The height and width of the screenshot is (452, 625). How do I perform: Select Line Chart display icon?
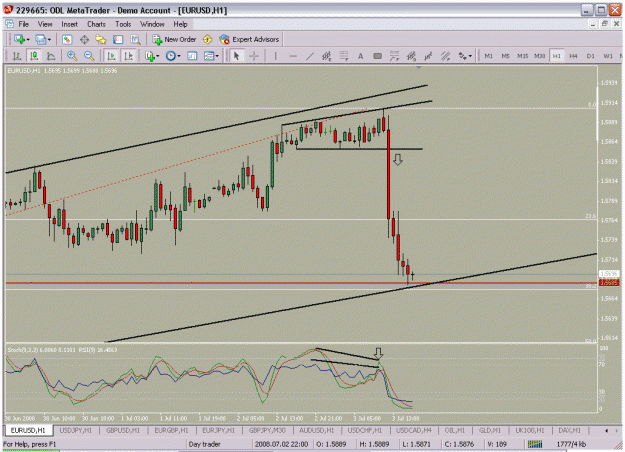[51, 56]
